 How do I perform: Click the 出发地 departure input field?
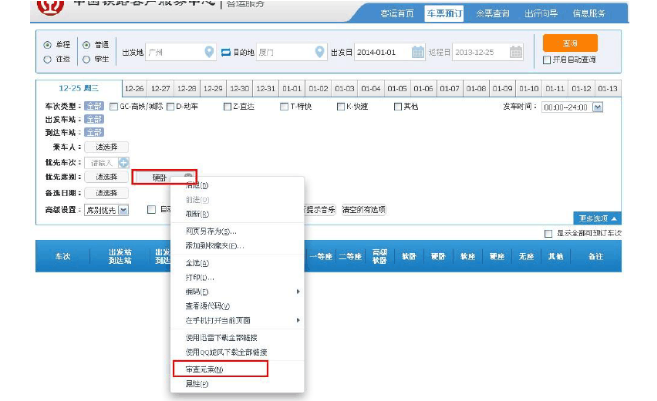click(172, 52)
